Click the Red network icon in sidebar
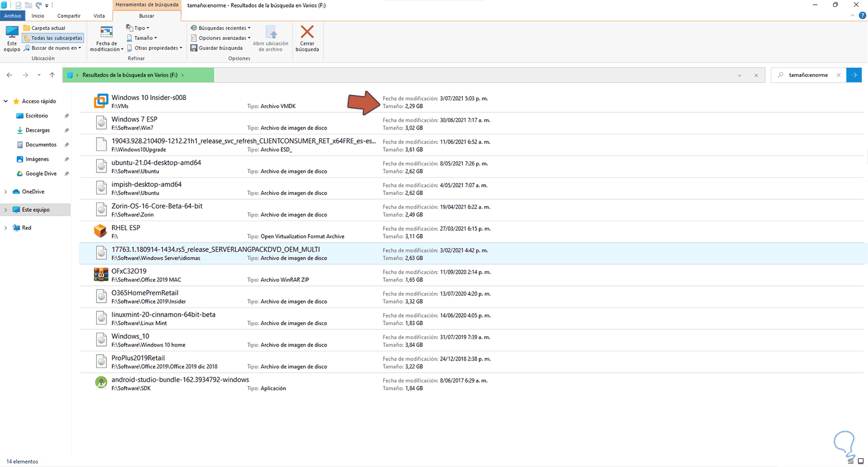 click(x=16, y=228)
